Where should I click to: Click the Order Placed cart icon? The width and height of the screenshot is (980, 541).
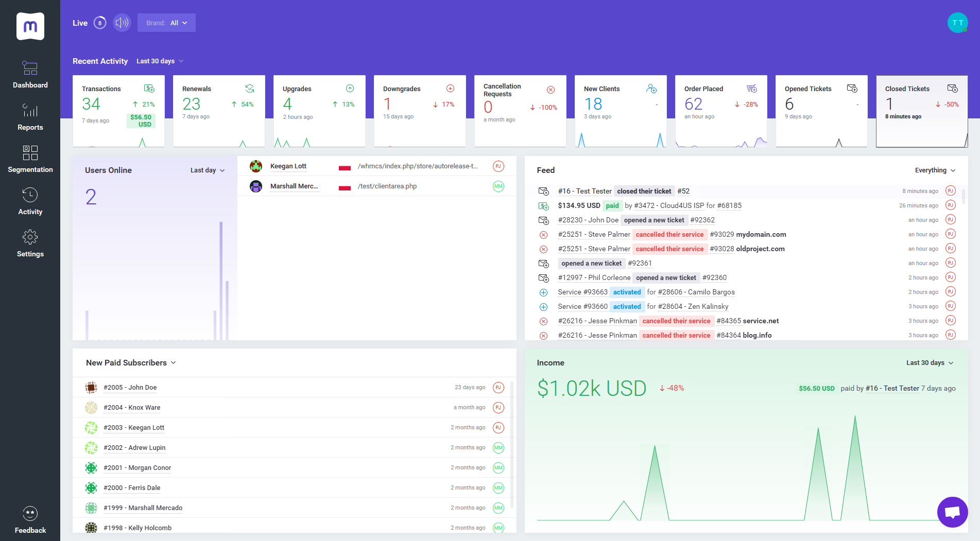point(752,89)
